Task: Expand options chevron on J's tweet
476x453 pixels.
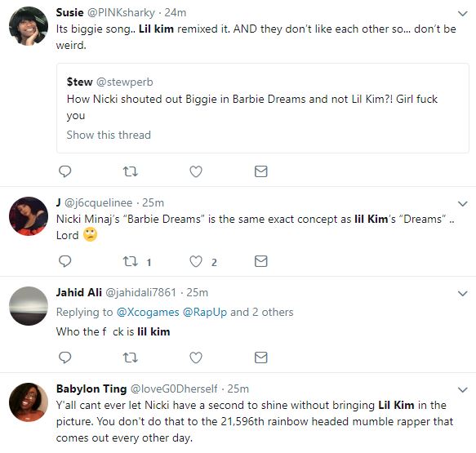Action: click(462, 203)
